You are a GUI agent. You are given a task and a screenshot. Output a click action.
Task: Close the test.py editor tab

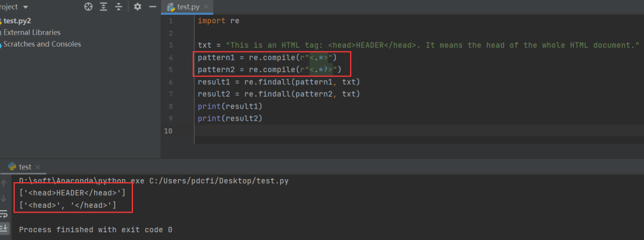coord(206,7)
